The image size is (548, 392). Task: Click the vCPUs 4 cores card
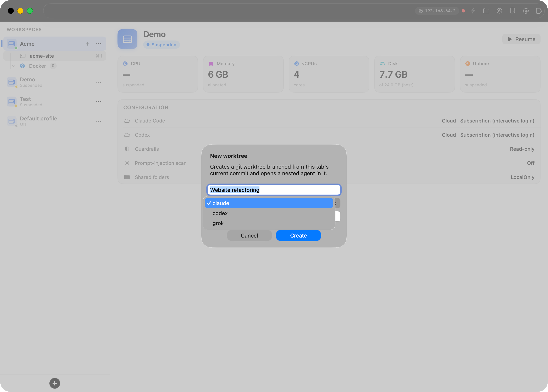[x=329, y=74]
